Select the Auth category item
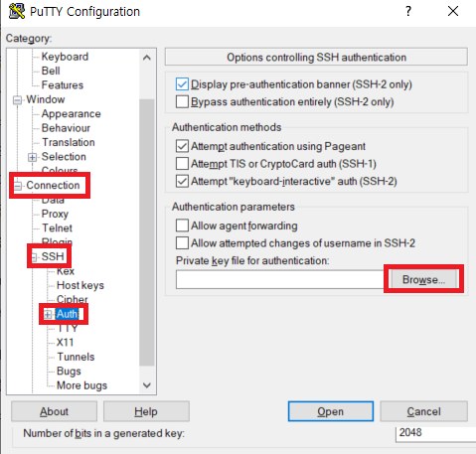Viewport: 476px width, 454px height. tap(67, 314)
